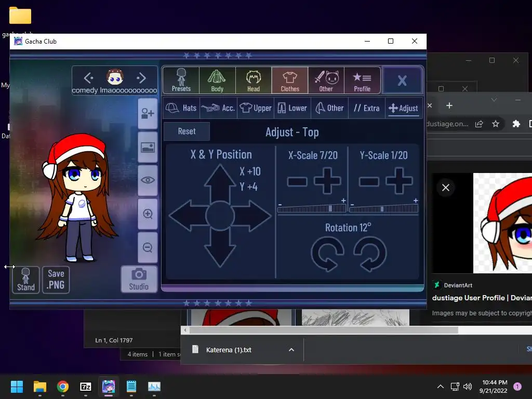
Task: Close the editor panel with blue X
Action: [402, 81]
